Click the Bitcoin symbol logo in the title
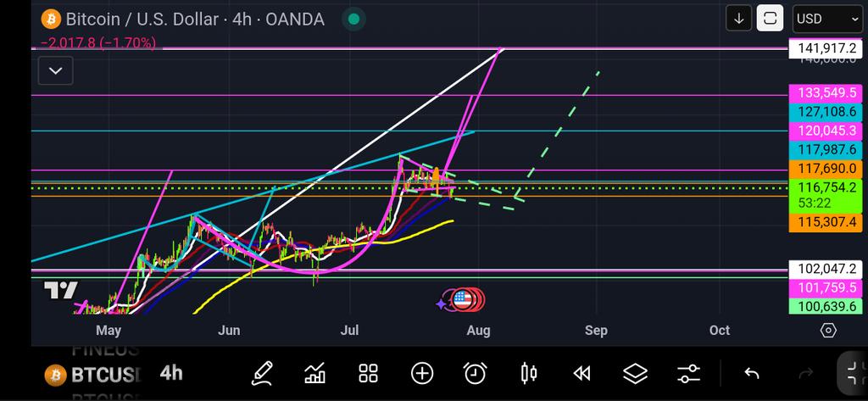This screenshot has width=868, height=401. (x=51, y=19)
